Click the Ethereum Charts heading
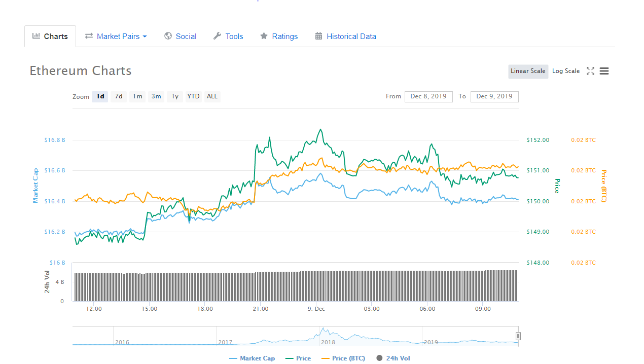The image size is (644, 364). 81,71
